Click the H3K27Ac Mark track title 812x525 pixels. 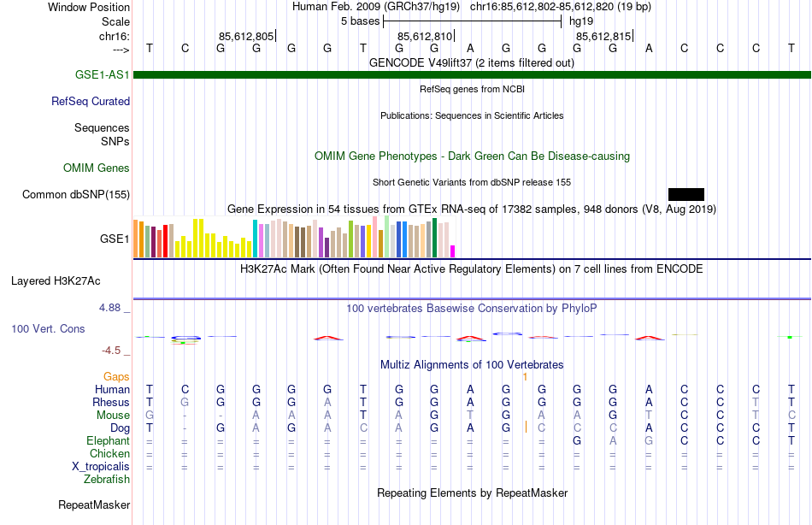tap(472, 269)
